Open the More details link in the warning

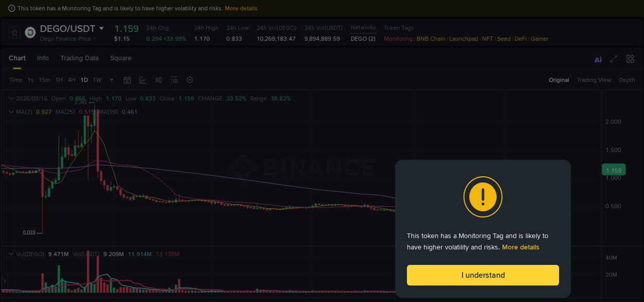520,247
